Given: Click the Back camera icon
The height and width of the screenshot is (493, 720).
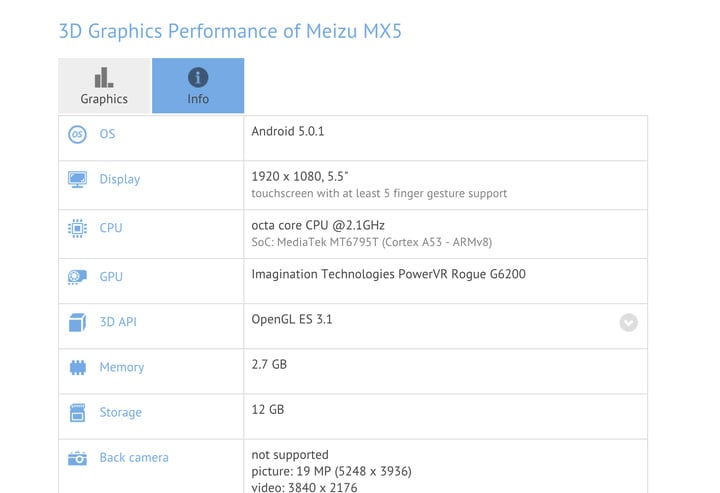Looking at the screenshot, I should tap(77, 458).
